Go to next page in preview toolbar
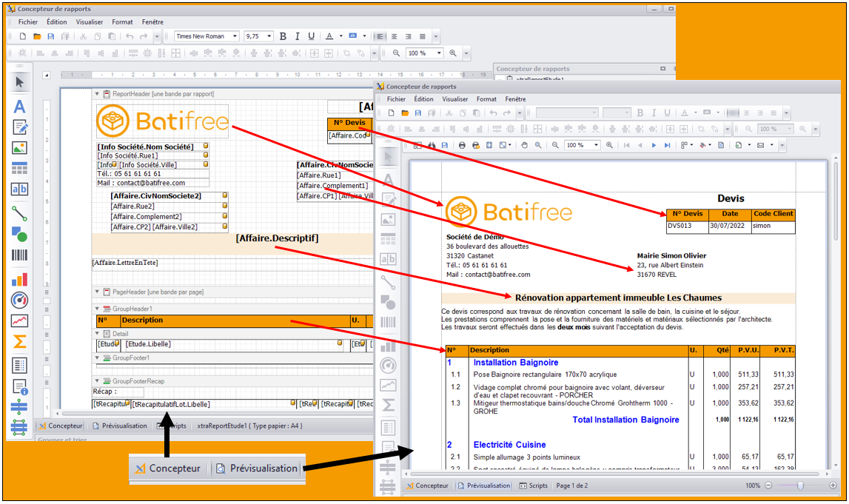 pyautogui.click(x=654, y=145)
